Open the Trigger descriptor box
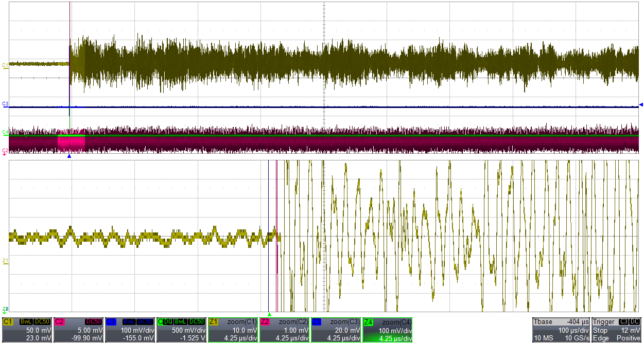The height and width of the screenshot is (343, 644). tap(617, 330)
